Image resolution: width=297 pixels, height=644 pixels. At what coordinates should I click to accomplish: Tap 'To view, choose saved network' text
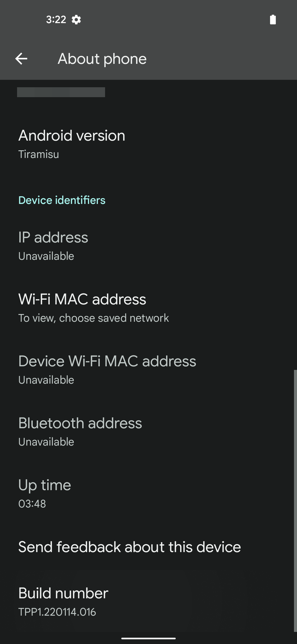point(93,318)
